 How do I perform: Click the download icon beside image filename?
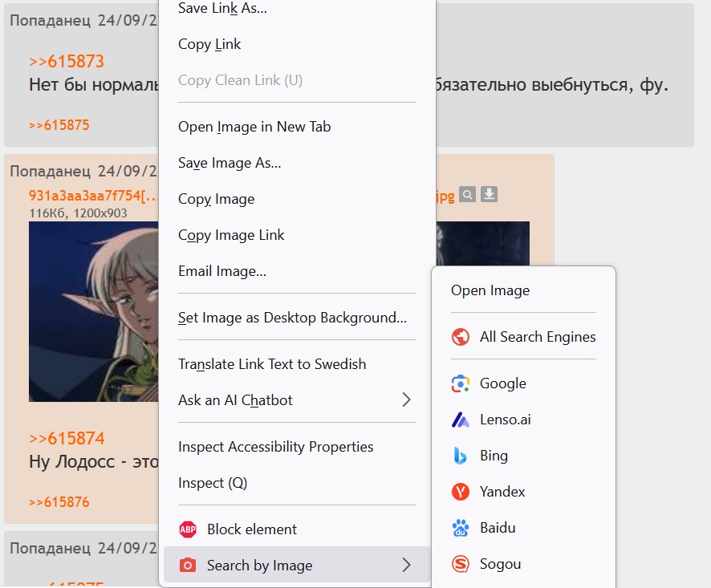(x=489, y=194)
